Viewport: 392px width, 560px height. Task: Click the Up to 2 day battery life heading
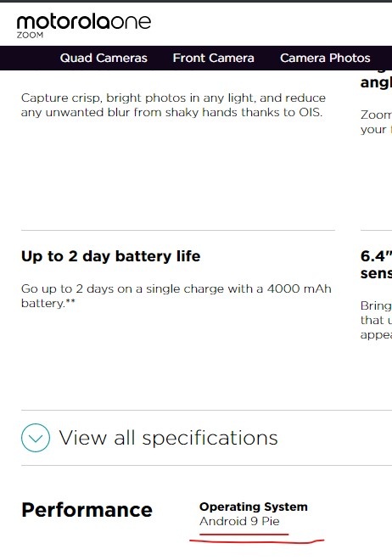pyautogui.click(x=110, y=256)
